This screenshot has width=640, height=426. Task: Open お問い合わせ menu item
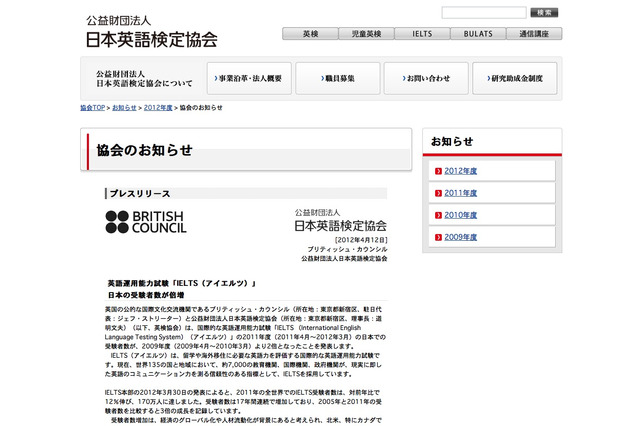click(x=426, y=78)
